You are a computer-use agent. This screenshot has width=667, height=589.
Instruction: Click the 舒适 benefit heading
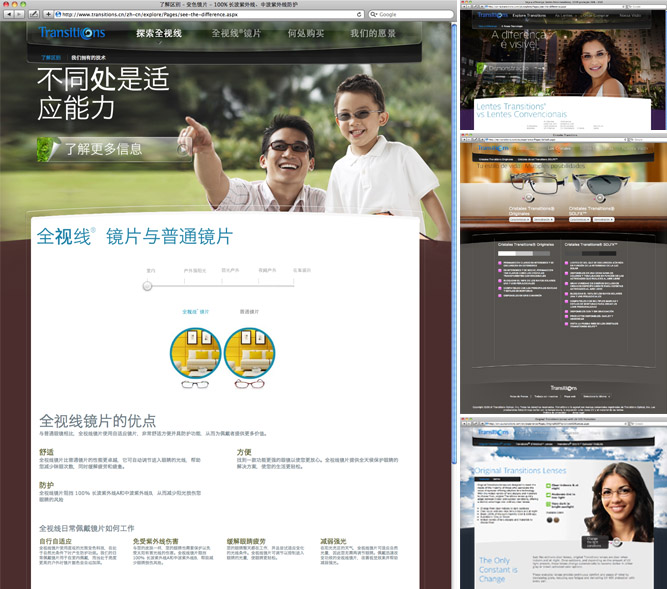46,452
